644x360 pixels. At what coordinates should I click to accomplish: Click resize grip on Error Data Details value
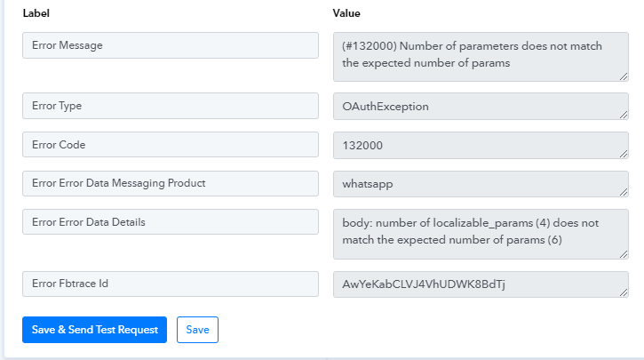624,254
